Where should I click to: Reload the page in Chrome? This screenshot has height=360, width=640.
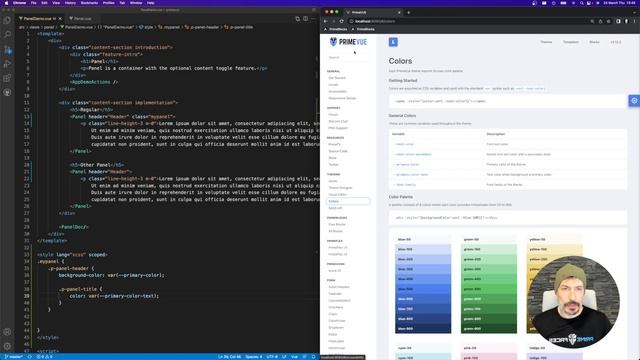[342, 21]
